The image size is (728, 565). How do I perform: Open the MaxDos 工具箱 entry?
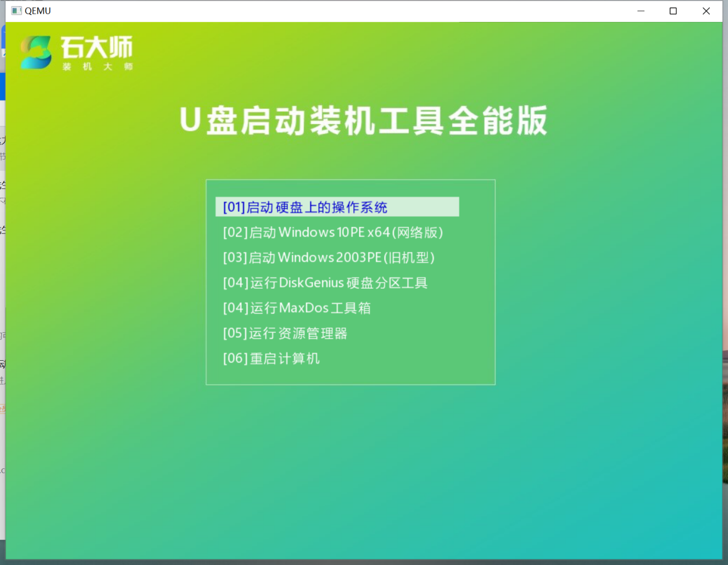tap(297, 308)
